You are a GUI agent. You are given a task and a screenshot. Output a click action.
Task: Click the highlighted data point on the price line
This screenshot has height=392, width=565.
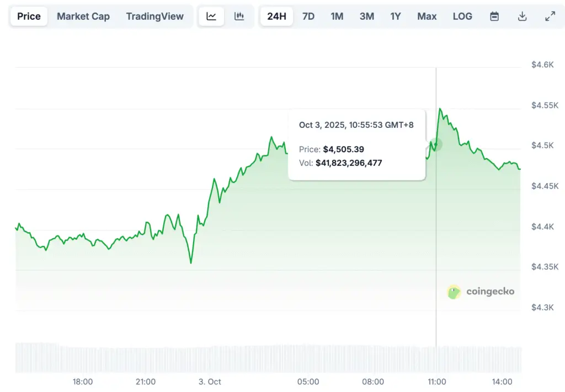[436, 145]
